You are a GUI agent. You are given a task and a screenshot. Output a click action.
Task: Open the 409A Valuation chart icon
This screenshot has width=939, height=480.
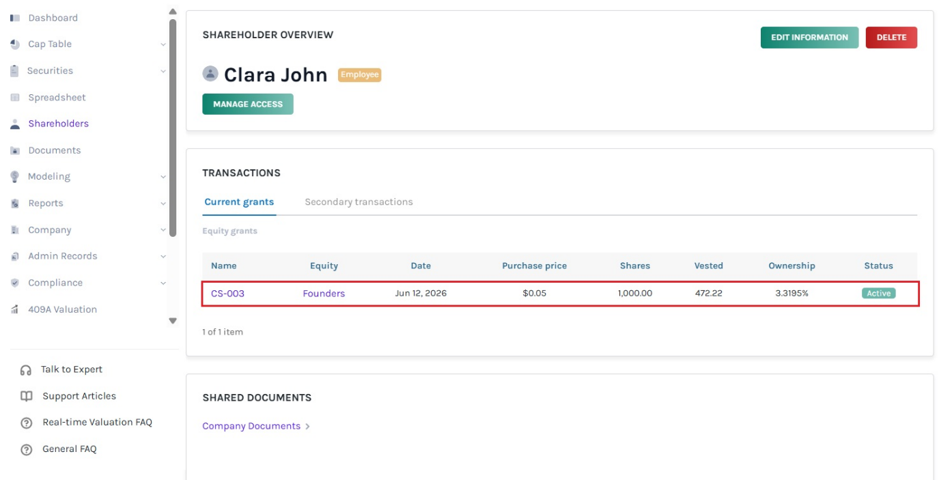pyautogui.click(x=15, y=309)
